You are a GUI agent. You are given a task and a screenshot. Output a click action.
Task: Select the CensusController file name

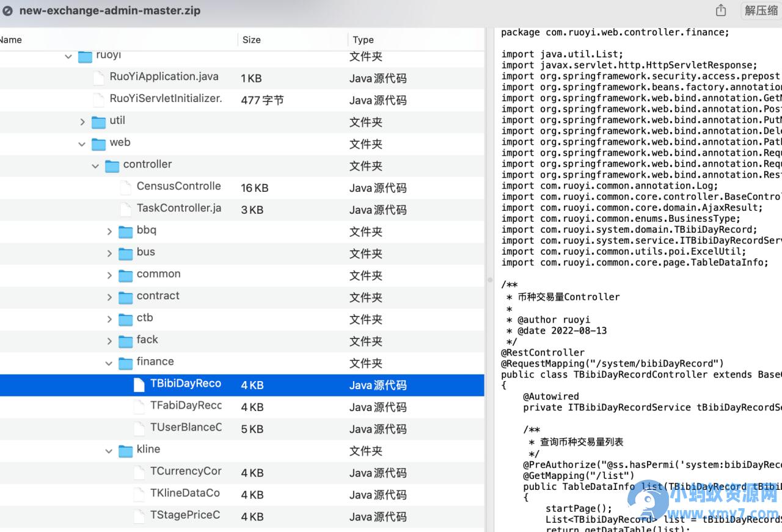[179, 186]
